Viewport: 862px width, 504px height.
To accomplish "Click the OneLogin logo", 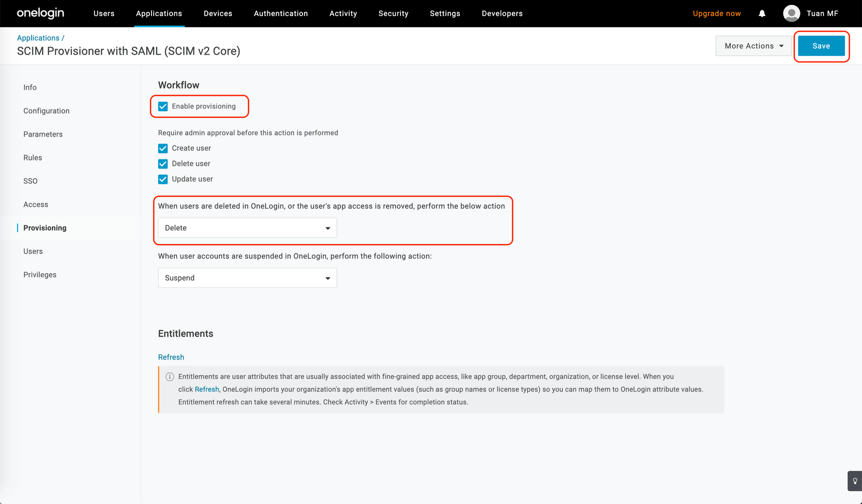I will point(40,13).
